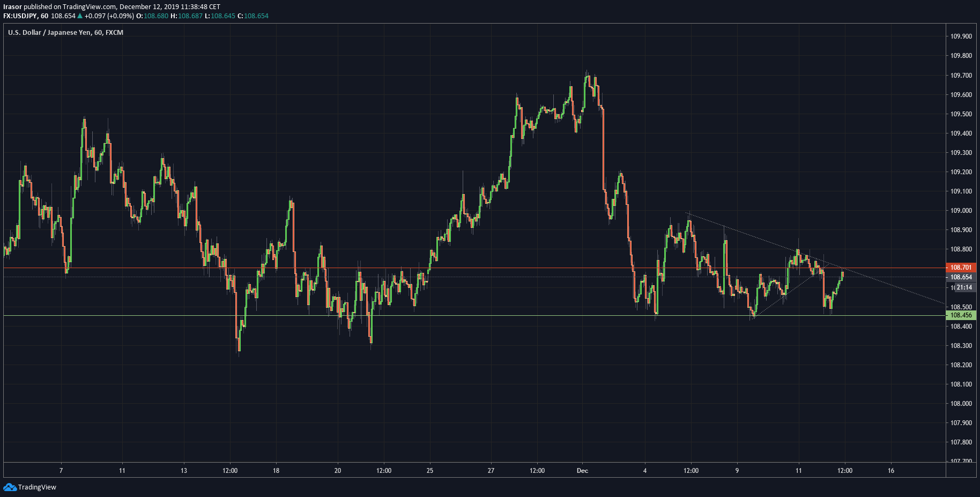Click the '25' date label on time axis

coord(430,471)
